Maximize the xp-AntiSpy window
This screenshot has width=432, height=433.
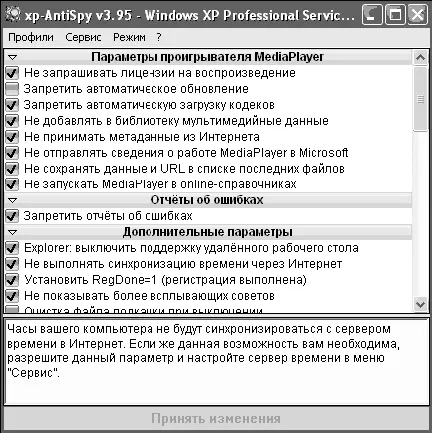click(x=395, y=15)
